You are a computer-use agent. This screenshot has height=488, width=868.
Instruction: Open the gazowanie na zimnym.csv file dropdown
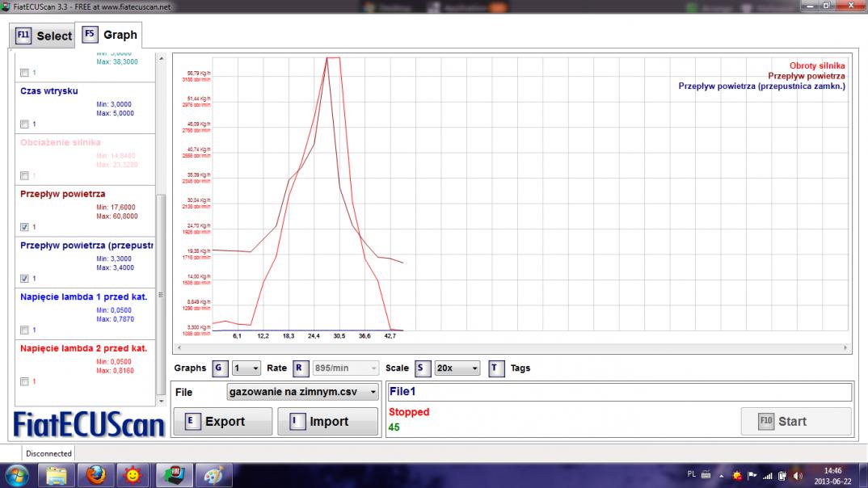303,392
